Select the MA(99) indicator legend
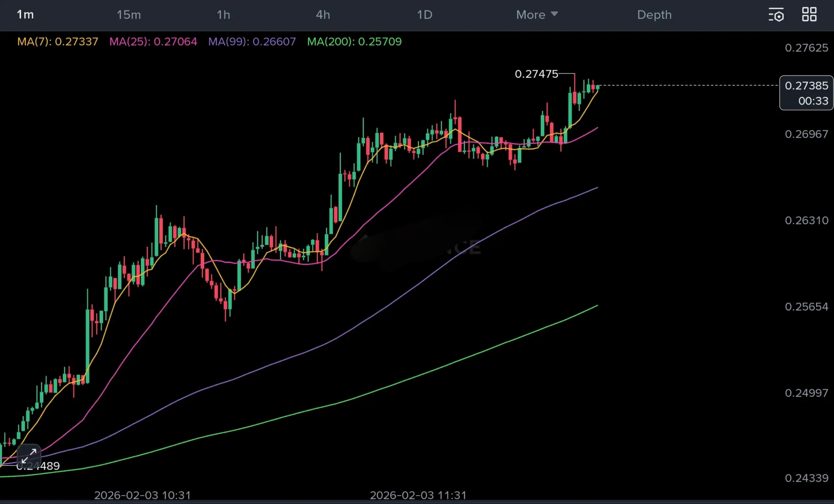834x504 pixels. (252, 42)
